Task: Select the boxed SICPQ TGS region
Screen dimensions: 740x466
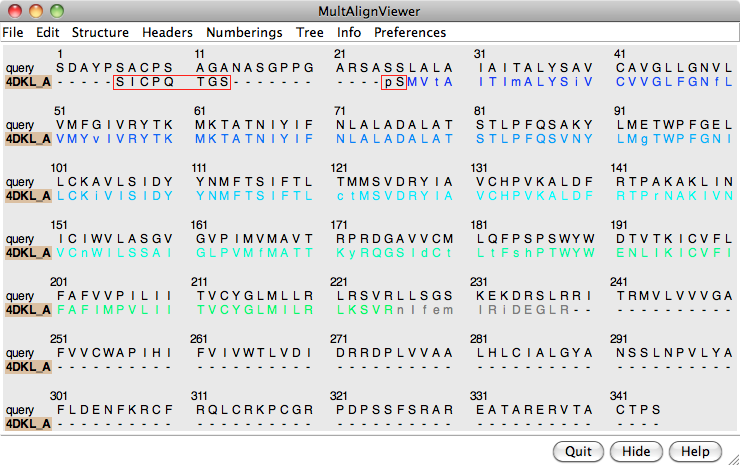Action: [x=172, y=82]
